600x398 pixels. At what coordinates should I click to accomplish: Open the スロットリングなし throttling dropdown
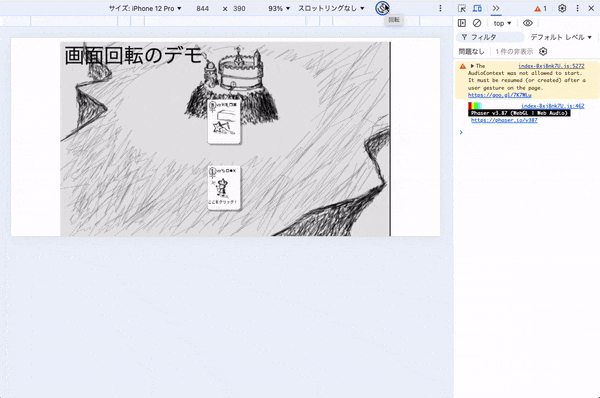[x=331, y=8]
